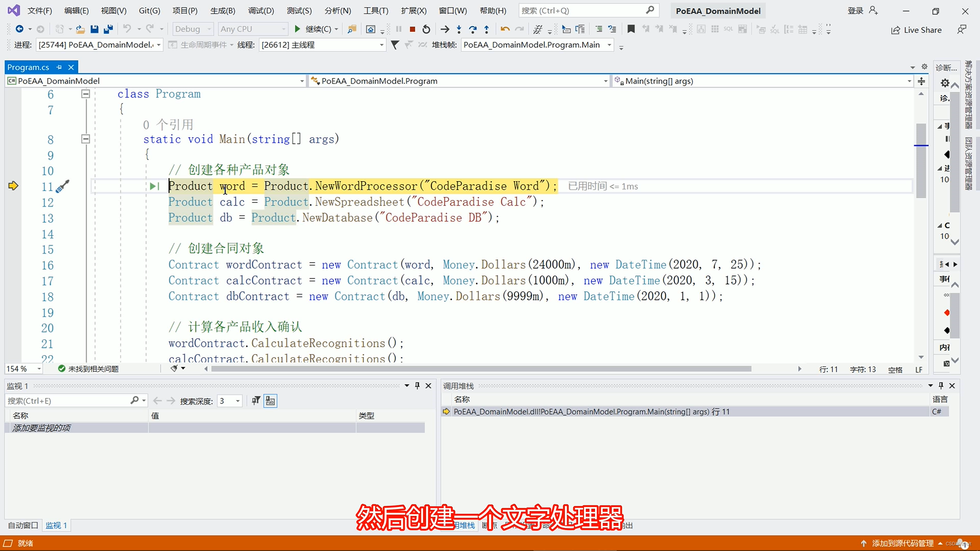980x551 pixels.
Task: Collapse the Main method outline
Action: coord(86,139)
